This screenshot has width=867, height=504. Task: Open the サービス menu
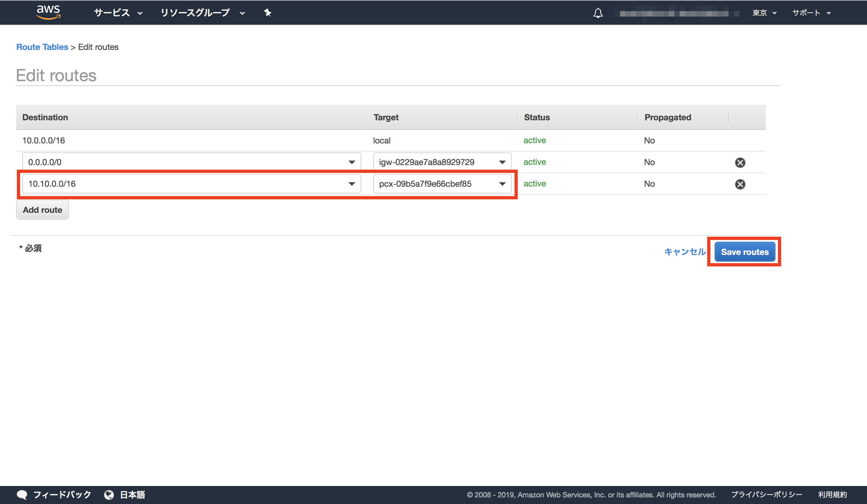coord(118,13)
